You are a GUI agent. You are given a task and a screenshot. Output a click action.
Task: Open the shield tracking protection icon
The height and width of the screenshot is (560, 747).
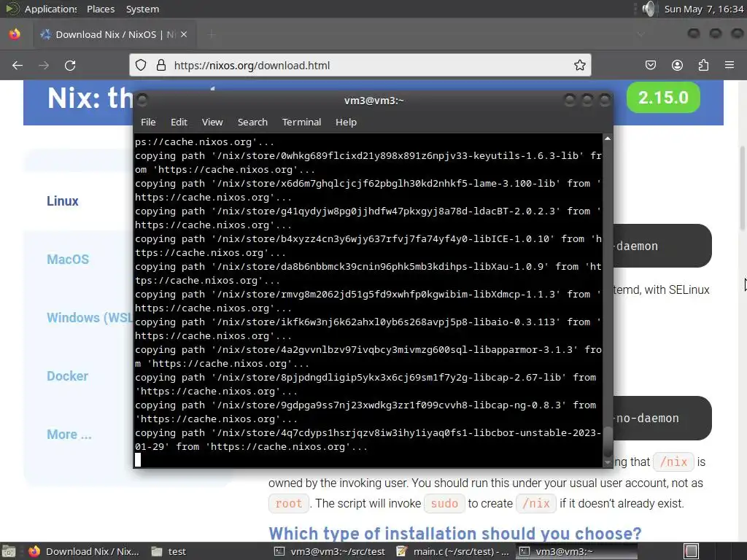141,65
